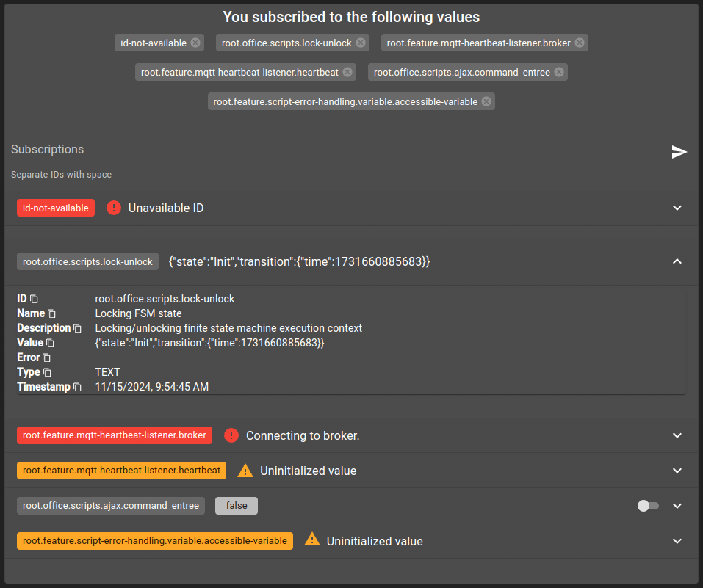Expand the accessible-variable row
Image resolution: width=703 pixels, height=588 pixels.
[677, 541]
